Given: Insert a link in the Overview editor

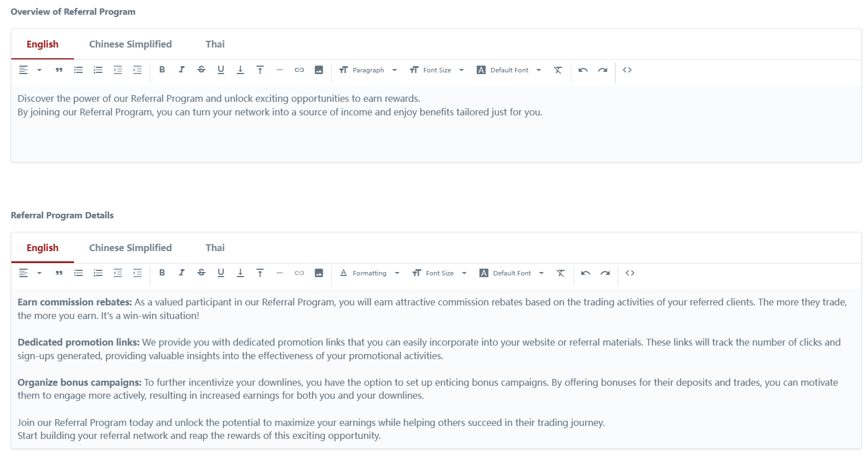Looking at the screenshot, I should click(x=300, y=70).
